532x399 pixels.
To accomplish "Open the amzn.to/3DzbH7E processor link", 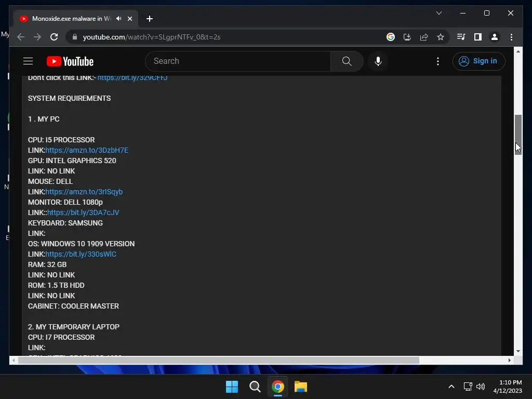I will [x=87, y=150].
